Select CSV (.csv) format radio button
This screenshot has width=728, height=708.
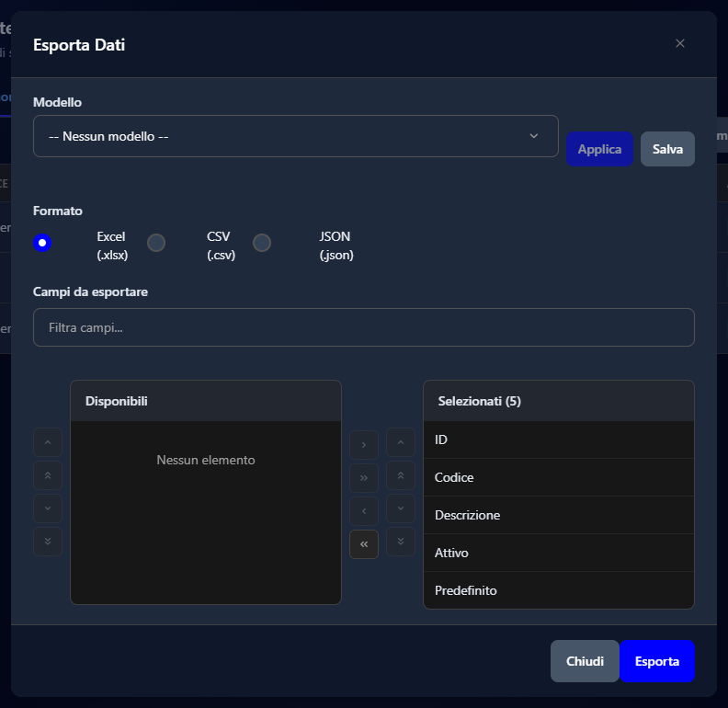click(156, 243)
